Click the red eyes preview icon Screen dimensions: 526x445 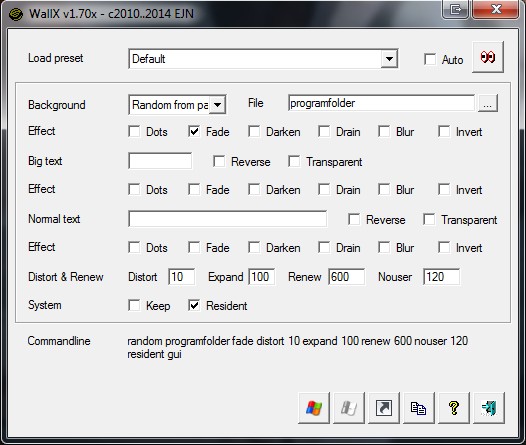[x=487, y=57]
